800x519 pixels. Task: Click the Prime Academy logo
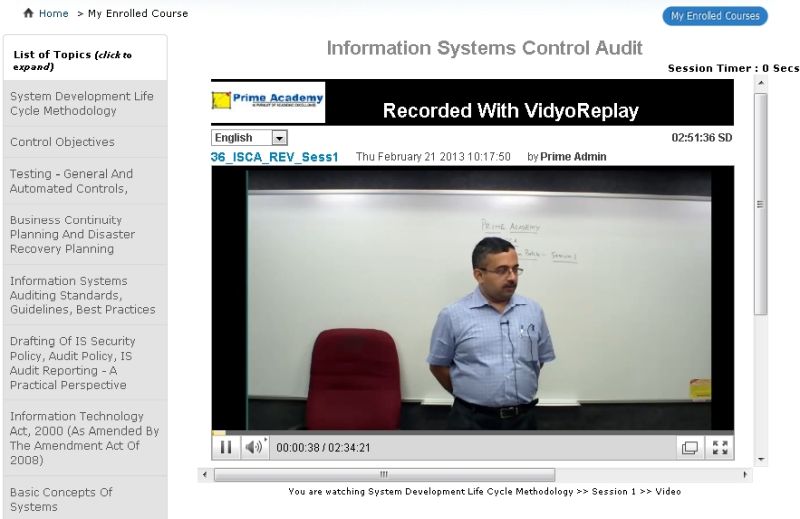click(267, 100)
